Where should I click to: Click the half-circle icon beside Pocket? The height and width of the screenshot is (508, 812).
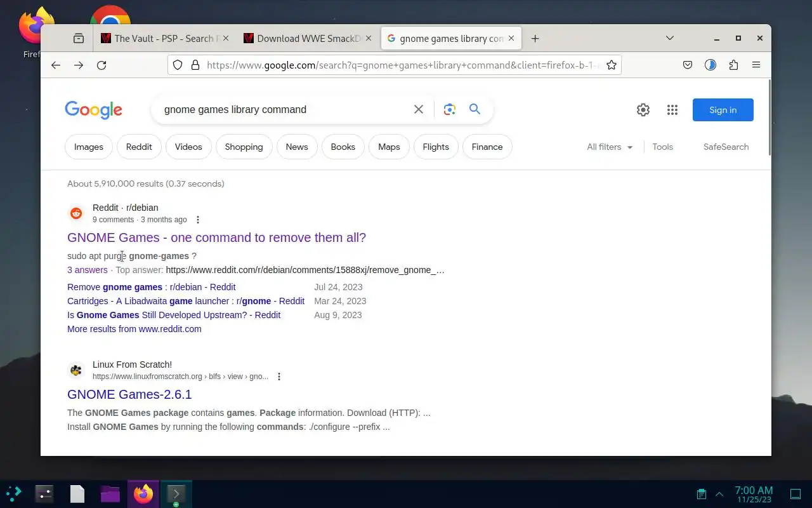coord(710,65)
